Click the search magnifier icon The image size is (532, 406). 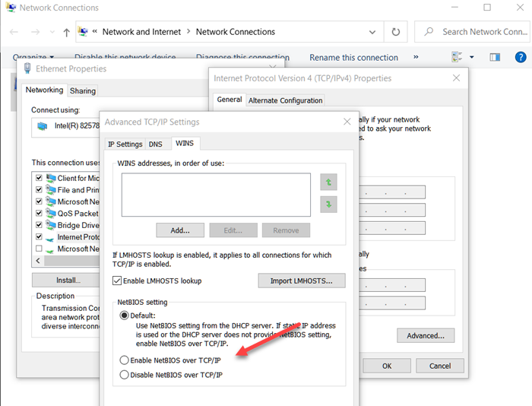click(429, 33)
